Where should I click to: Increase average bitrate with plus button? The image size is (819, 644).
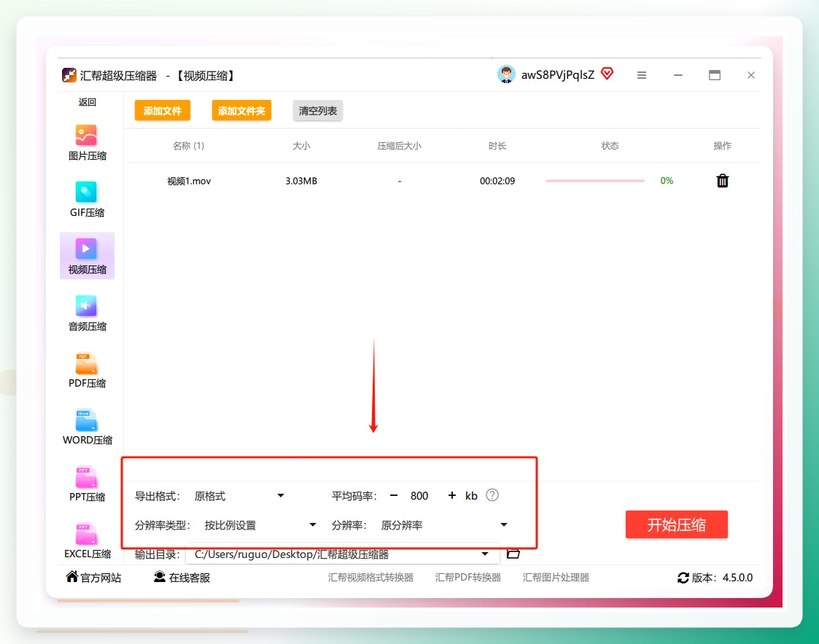452,495
